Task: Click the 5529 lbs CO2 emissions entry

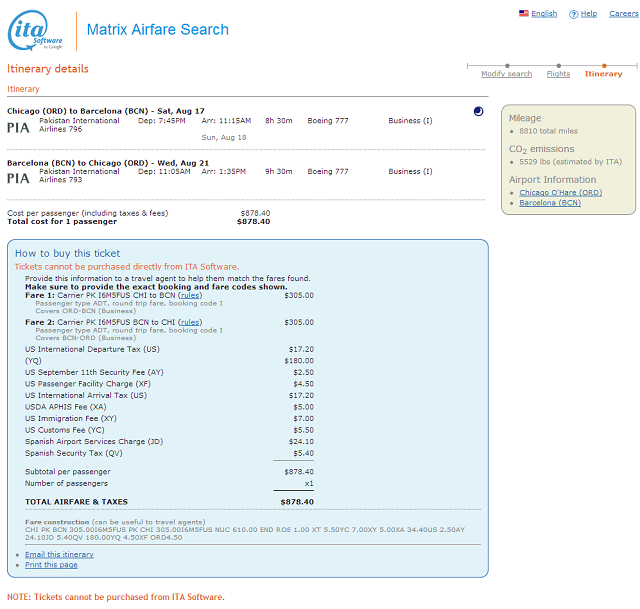Action: [x=570, y=162]
